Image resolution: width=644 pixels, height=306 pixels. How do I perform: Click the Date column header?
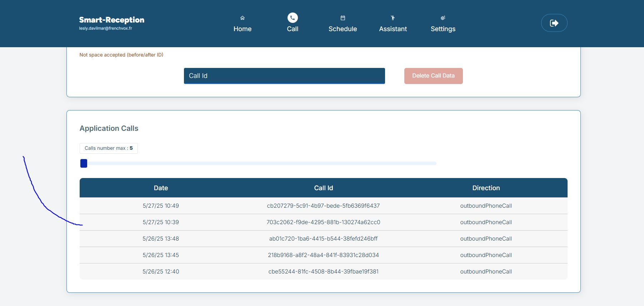tap(161, 188)
